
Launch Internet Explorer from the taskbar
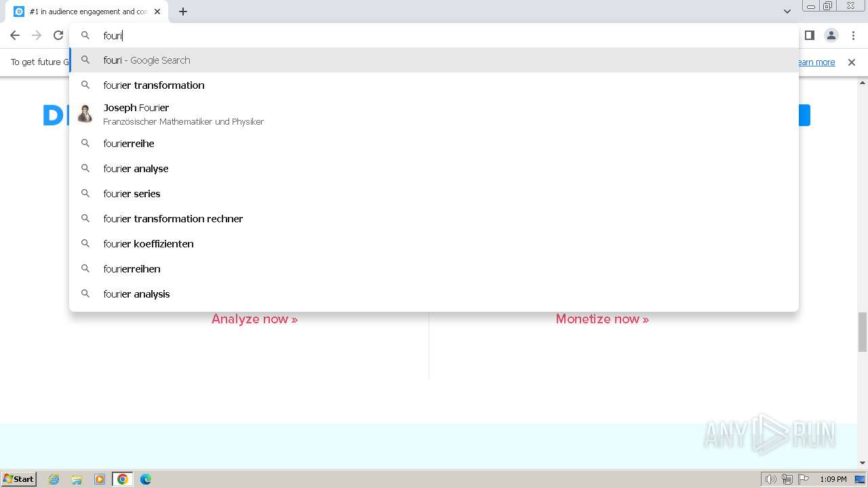54,479
